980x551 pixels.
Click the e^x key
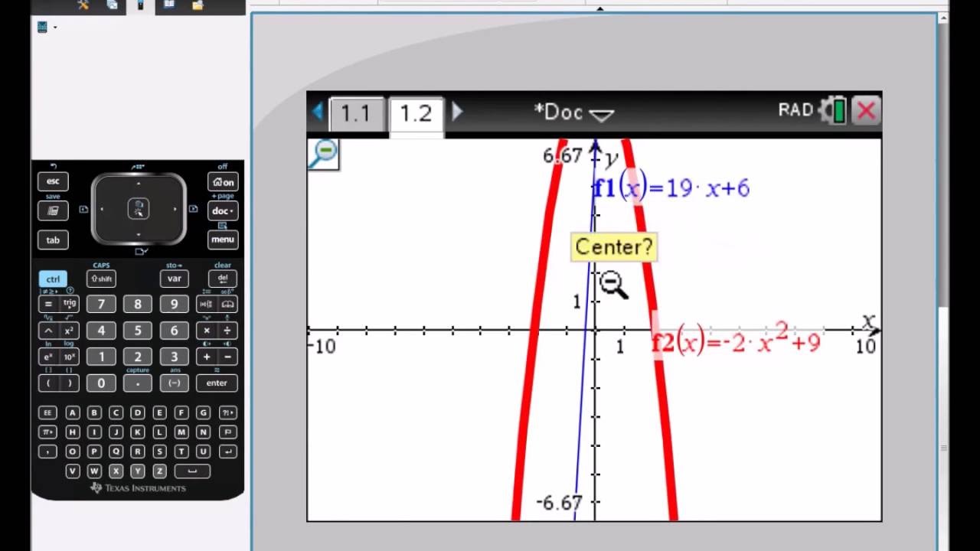click(x=47, y=357)
